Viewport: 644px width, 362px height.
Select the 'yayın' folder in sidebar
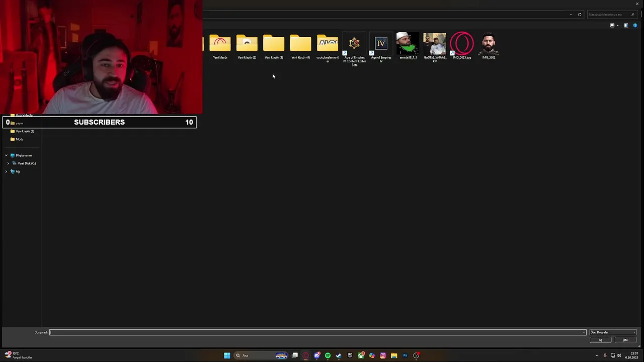(x=17, y=123)
